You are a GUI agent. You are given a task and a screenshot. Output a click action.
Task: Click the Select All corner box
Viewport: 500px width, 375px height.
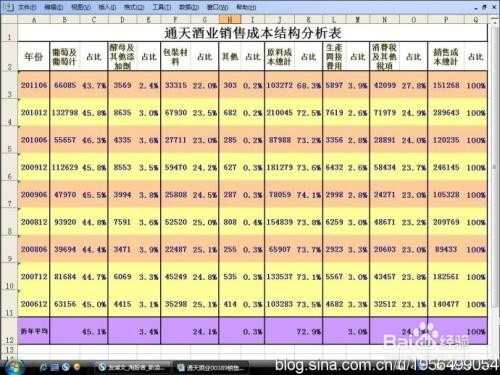pyautogui.click(x=9, y=20)
